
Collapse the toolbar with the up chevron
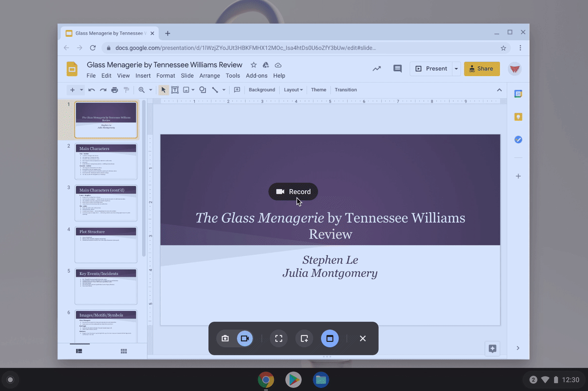point(499,90)
